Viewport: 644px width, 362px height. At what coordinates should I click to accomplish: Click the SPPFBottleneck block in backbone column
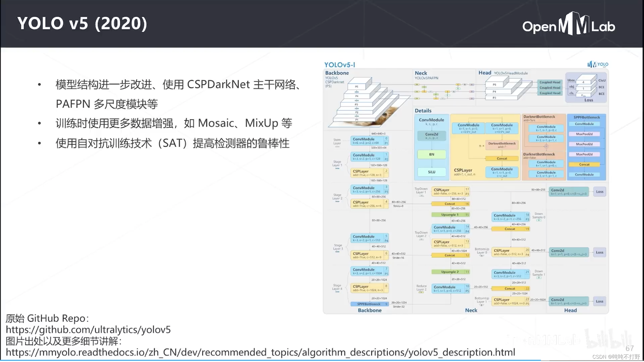tap(369, 304)
